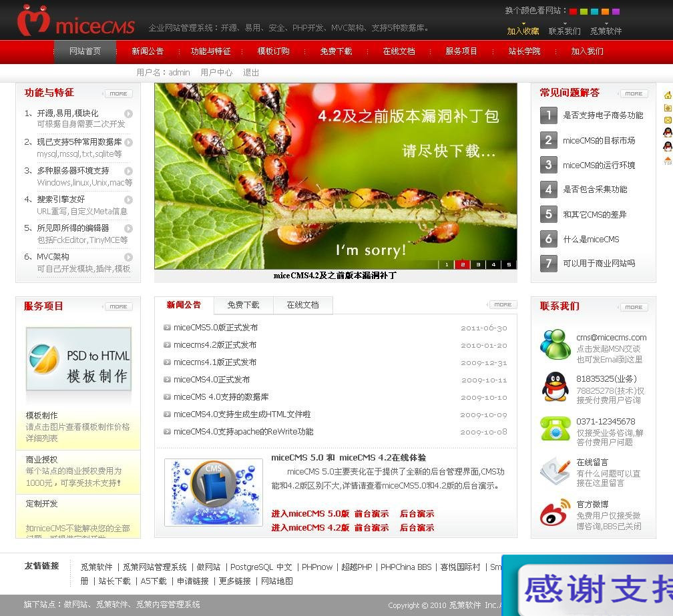
Task: Switch site theme to orange swatch
Action: tap(605, 11)
